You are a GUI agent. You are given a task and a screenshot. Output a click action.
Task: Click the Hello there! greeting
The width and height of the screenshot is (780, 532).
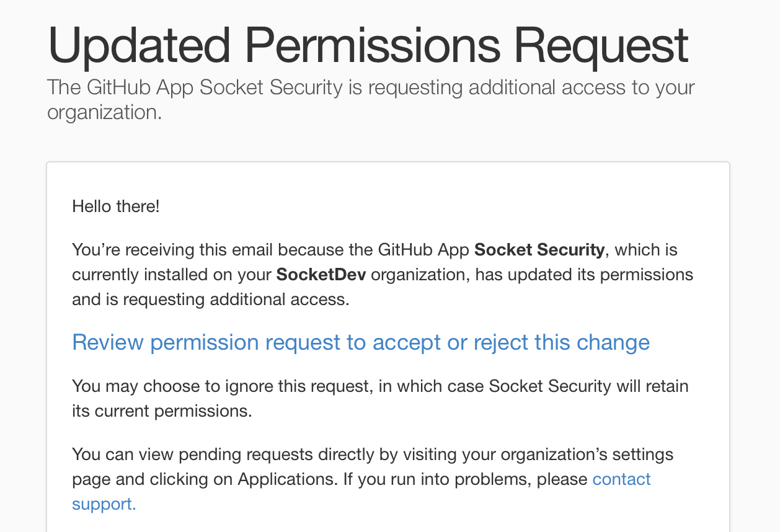pos(116,206)
